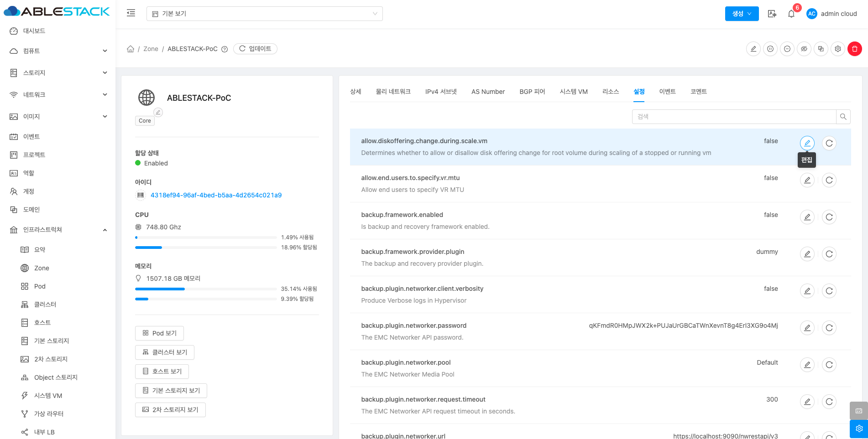The width and height of the screenshot is (868, 439).
Task: Click the settings 검색 search field
Action: pos(734,117)
